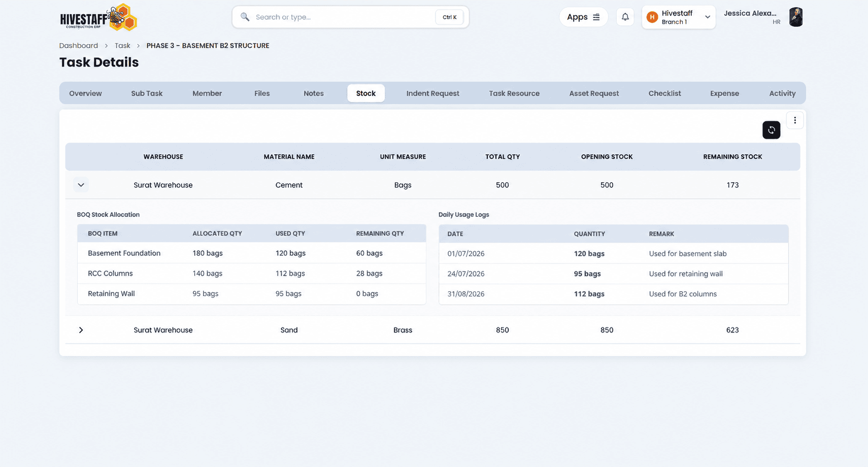Expand the Sand row details
The image size is (868, 467).
coord(81,330)
